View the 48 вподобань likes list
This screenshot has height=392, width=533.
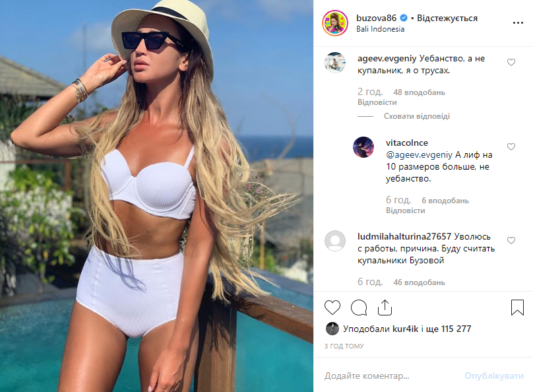tap(419, 92)
